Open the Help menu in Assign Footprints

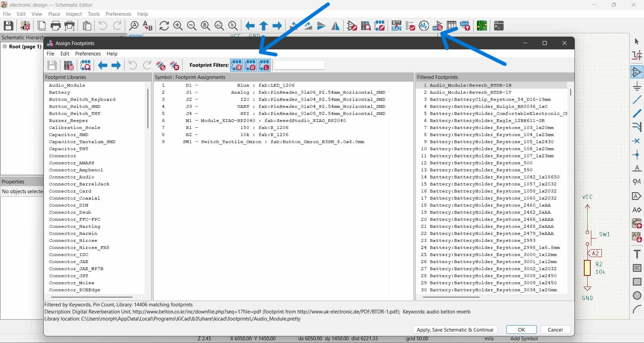click(x=112, y=54)
